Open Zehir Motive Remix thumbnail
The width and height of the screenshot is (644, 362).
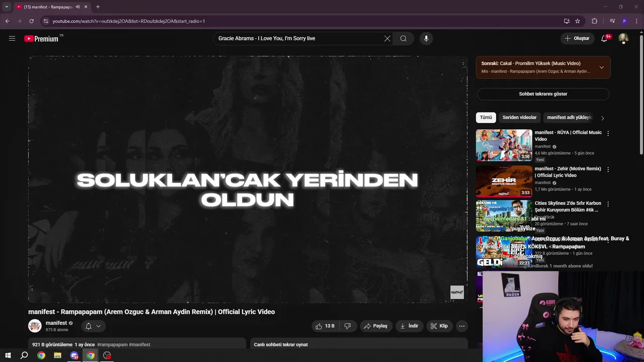pos(504,182)
